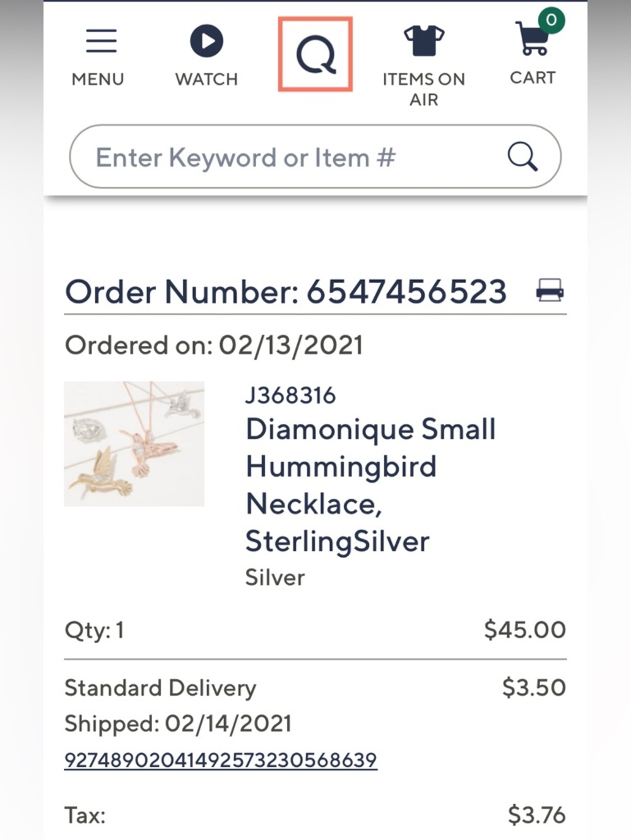631x840 pixels.
Task: Click the $45.00 item price
Action: tap(525, 629)
